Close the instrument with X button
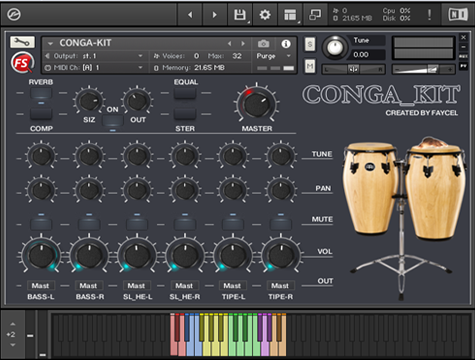Viewport: 475px width, 360px height. pos(463,37)
